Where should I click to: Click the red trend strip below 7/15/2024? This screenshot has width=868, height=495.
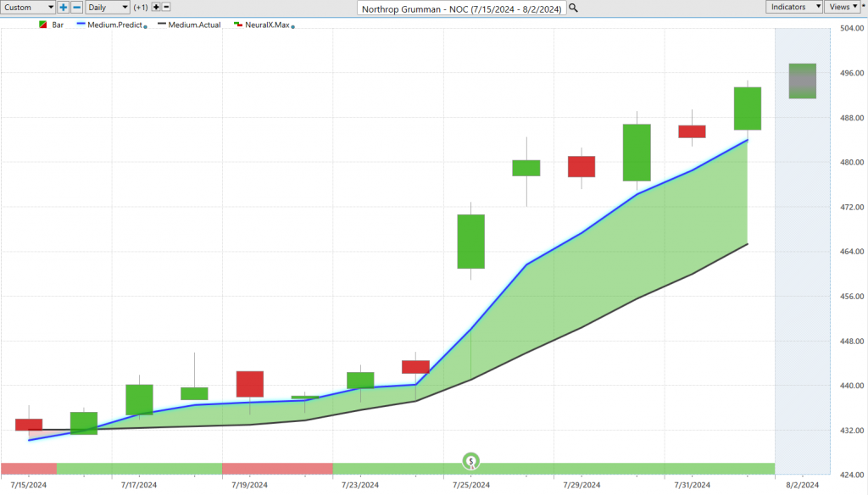pyautogui.click(x=29, y=469)
